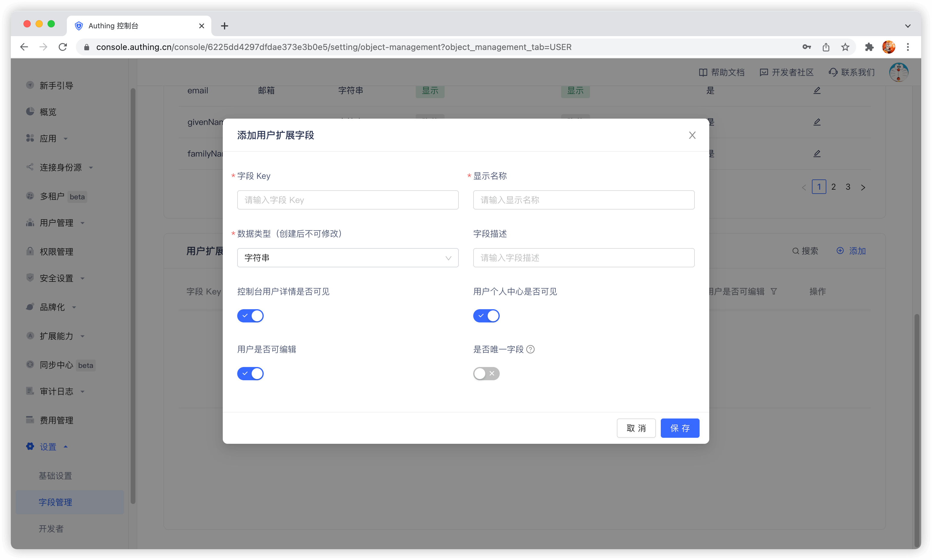Click the 保存 button
The image size is (932, 560).
[679, 428]
